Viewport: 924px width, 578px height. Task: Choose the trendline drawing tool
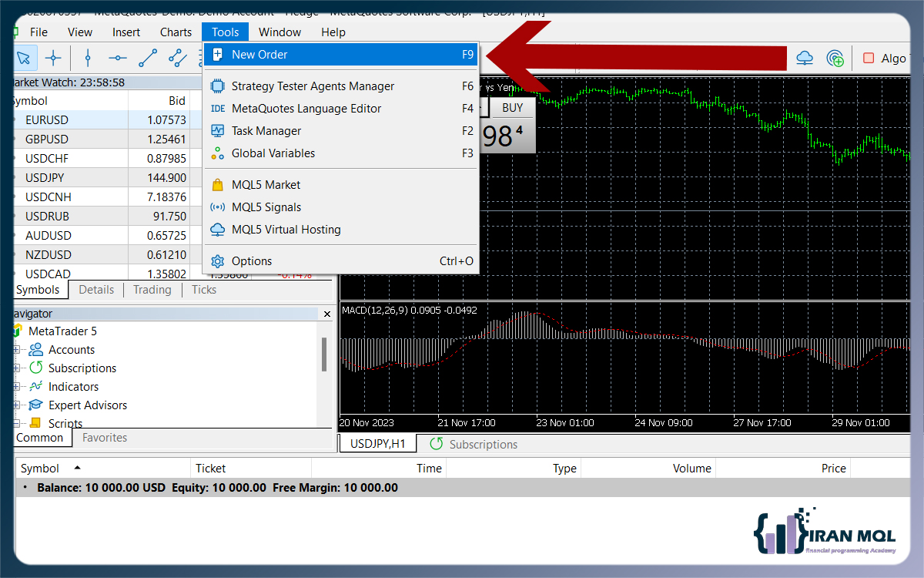tap(148, 58)
